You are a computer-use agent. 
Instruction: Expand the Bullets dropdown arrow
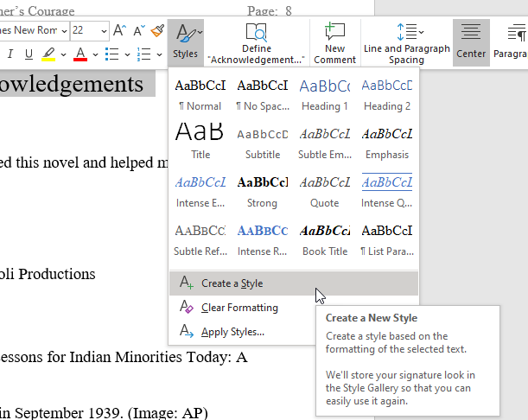point(127,54)
